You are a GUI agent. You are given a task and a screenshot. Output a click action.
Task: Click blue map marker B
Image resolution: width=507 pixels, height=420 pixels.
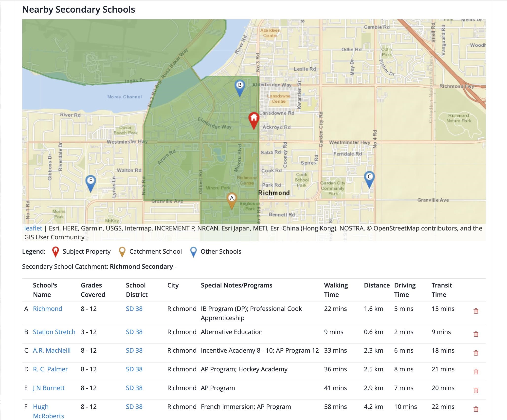click(x=239, y=87)
